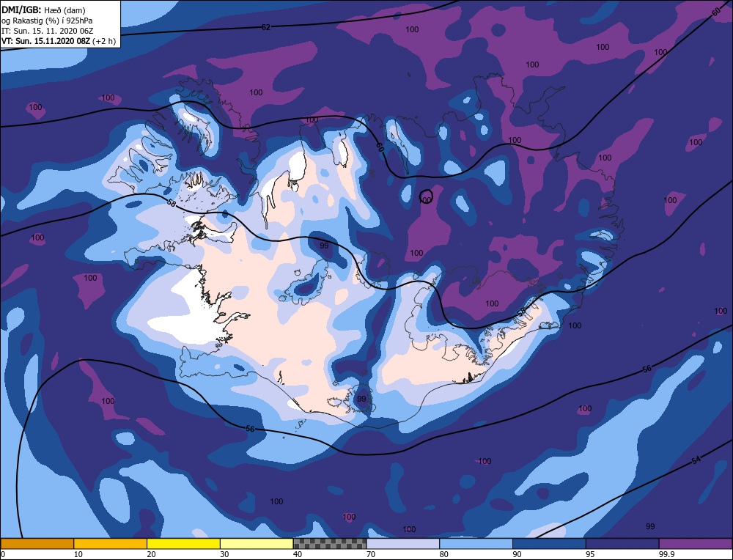733x560 pixels.
Task: Click the "DMI/IGB: Hæð (dam)" title line
Action: pos(43,10)
